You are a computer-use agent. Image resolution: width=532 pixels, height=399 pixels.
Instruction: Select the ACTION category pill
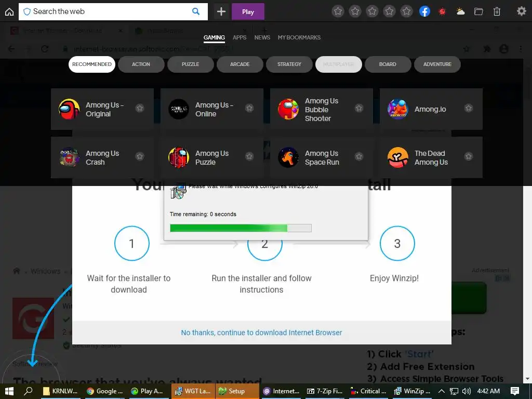(141, 64)
